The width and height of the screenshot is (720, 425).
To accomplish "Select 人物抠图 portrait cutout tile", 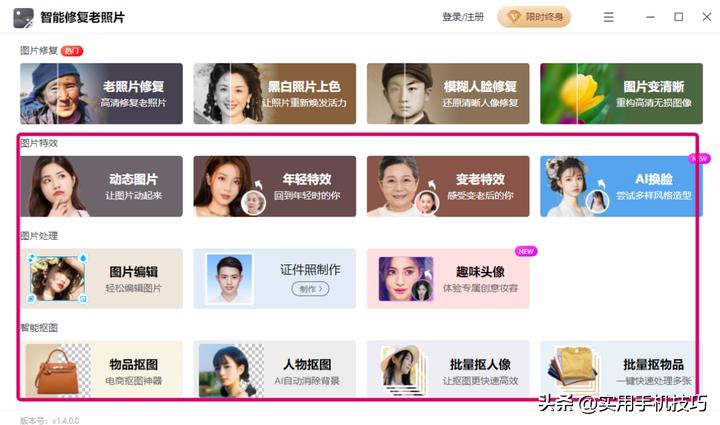I will tap(275, 369).
